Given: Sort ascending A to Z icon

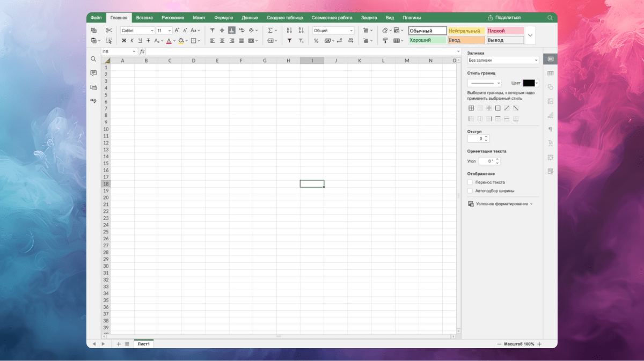Looking at the screenshot, I should pyautogui.click(x=289, y=31).
